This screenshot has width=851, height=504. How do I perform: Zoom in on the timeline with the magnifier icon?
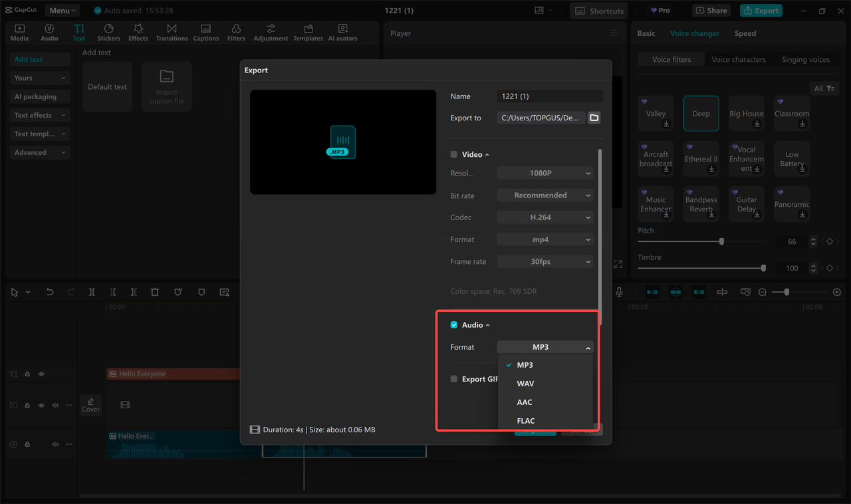[x=836, y=291]
